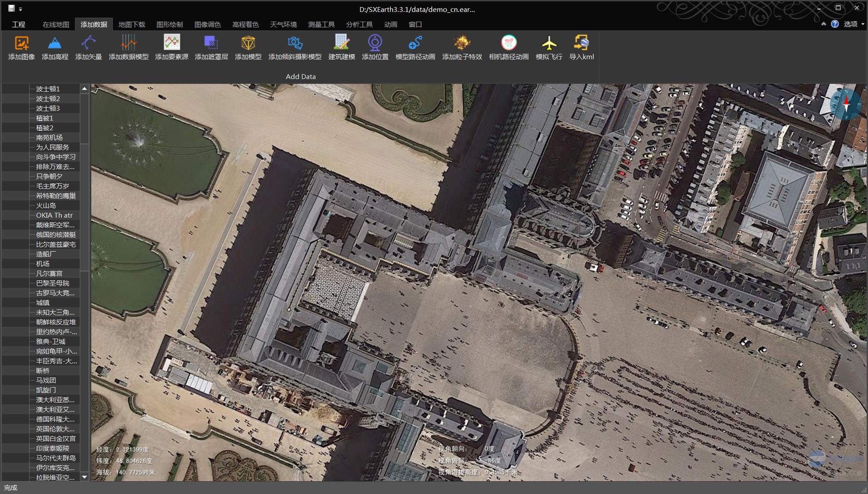Choose 印度泰姬陵 in the list
The height and width of the screenshot is (494, 868).
pos(52,448)
